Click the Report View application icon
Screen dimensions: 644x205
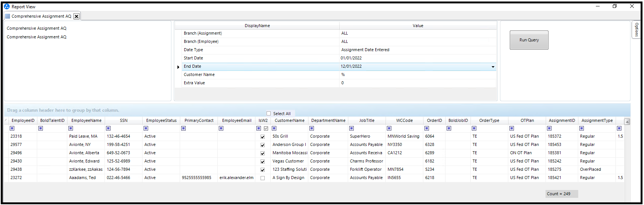7,6
